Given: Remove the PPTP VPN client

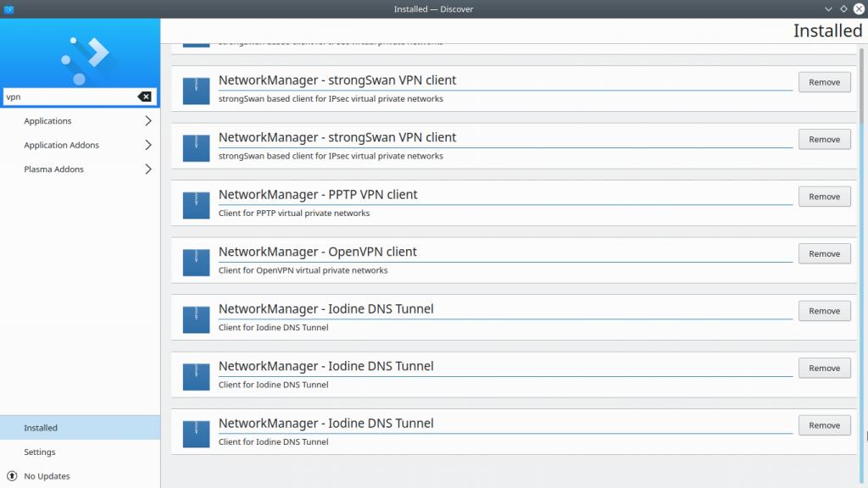Looking at the screenshot, I should pos(824,197).
